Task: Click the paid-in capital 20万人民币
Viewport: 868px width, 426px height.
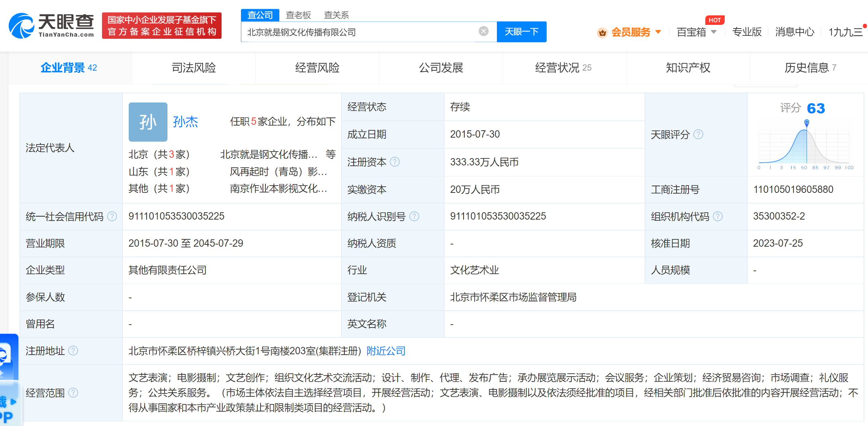Action: tap(475, 190)
